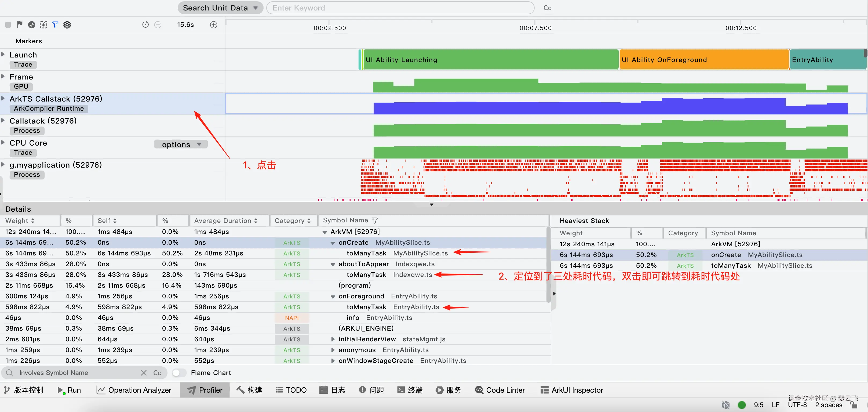Image resolution: width=868 pixels, height=412 pixels.
Task: Click the zoom in plus icon
Action: 214,25
